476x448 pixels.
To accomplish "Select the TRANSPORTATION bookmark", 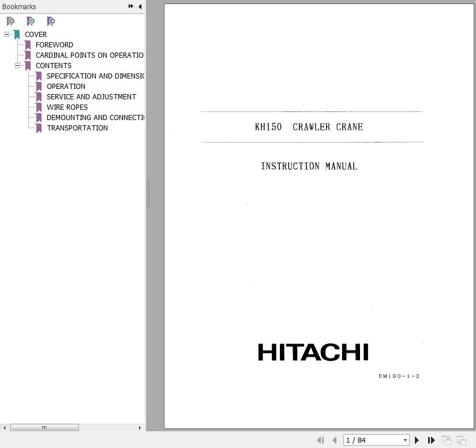I will pyautogui.click(x=77, y=128).
